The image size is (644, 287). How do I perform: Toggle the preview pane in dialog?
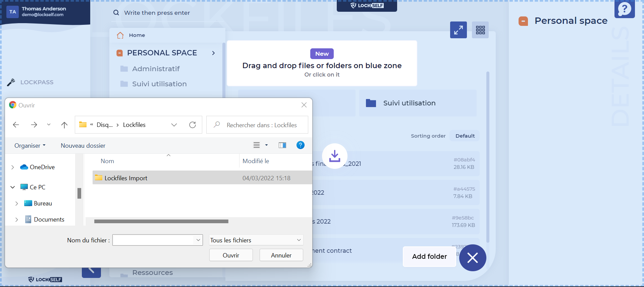(282, 145)
